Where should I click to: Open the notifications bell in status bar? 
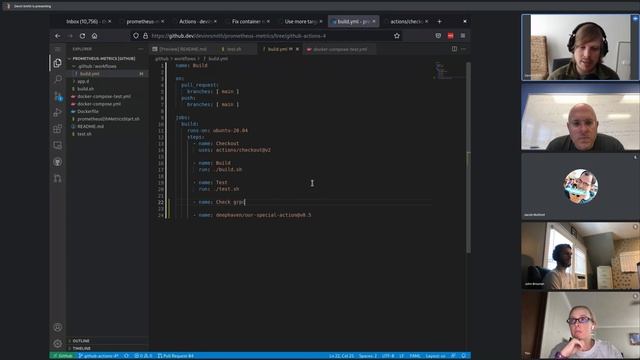point(464,356)
